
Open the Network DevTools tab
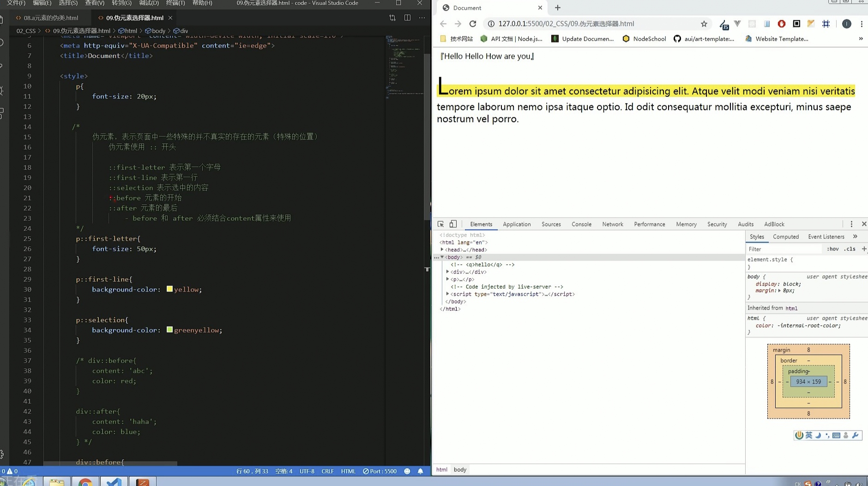pos(612,224)
